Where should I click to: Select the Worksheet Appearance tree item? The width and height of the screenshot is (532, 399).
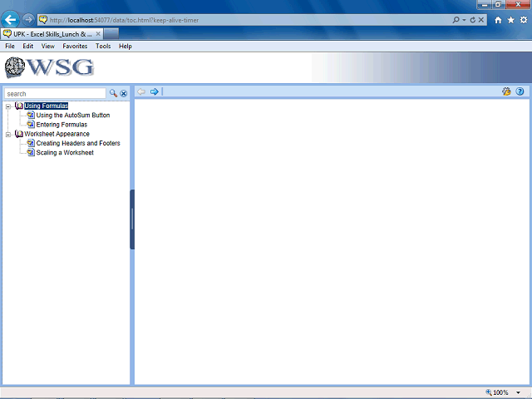57,134
